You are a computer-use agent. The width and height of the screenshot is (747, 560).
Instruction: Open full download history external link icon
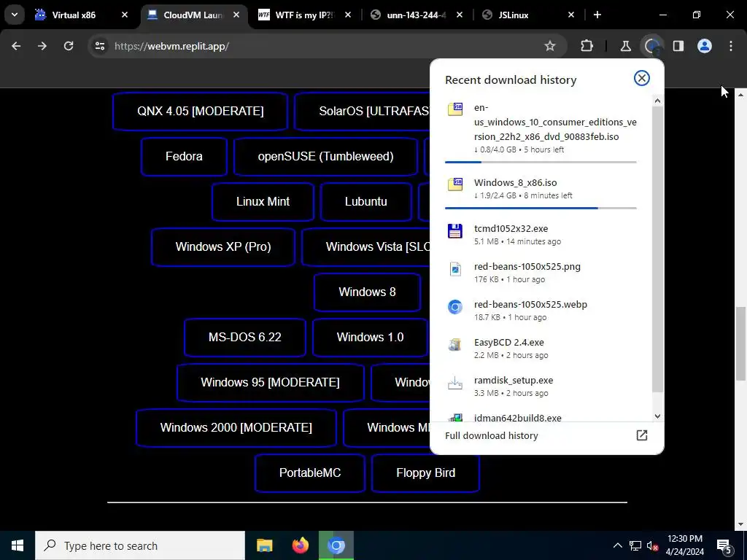point(642,435)
